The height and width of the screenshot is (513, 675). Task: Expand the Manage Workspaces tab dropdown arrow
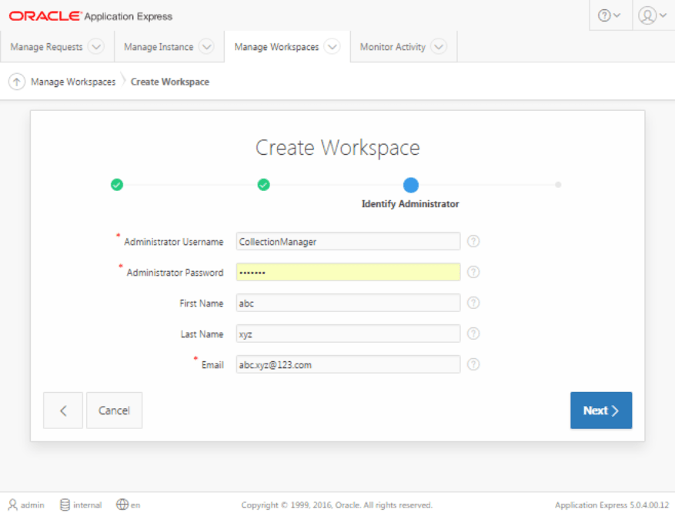coord(332,46)
